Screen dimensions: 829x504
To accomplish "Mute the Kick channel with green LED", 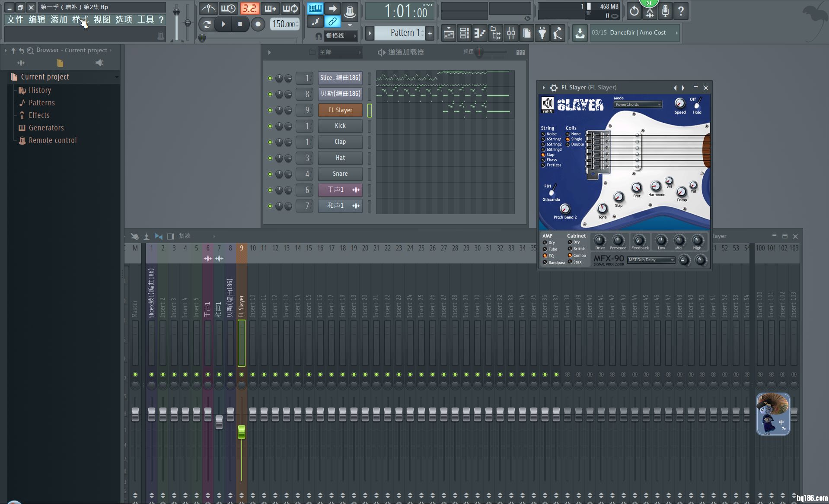I will pos(270,126).
